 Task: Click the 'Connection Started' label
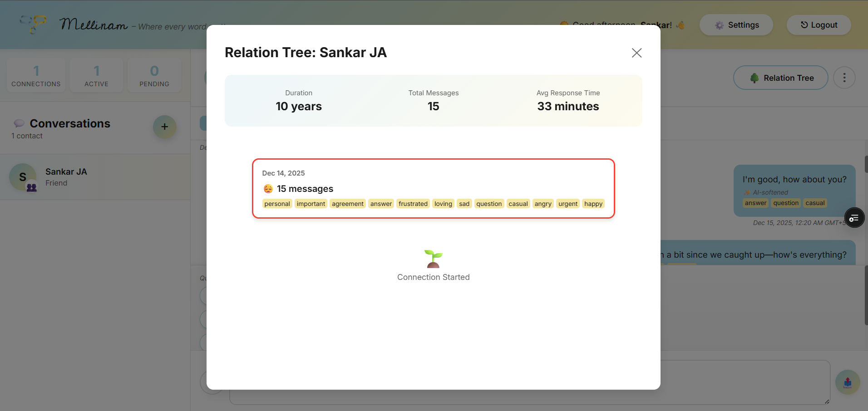[x=434, y=277]
